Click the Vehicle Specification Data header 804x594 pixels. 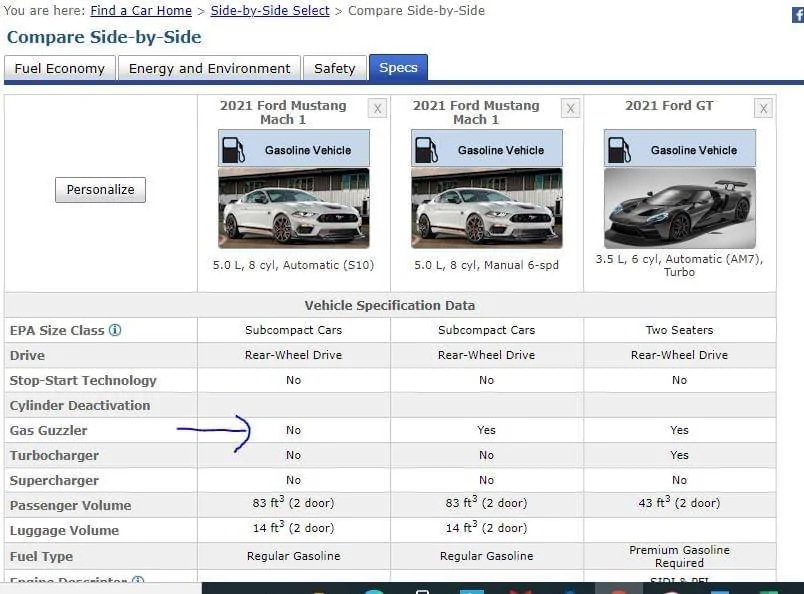[390, 305]
